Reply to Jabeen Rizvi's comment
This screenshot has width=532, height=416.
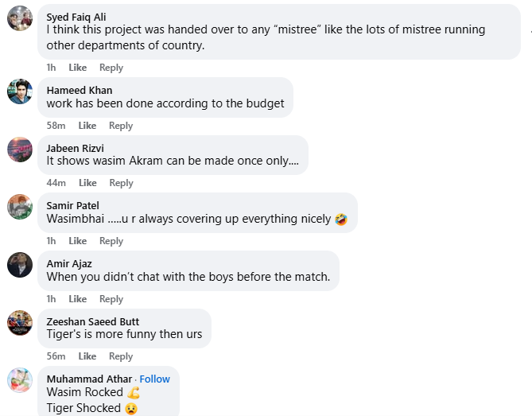(121, 183)
